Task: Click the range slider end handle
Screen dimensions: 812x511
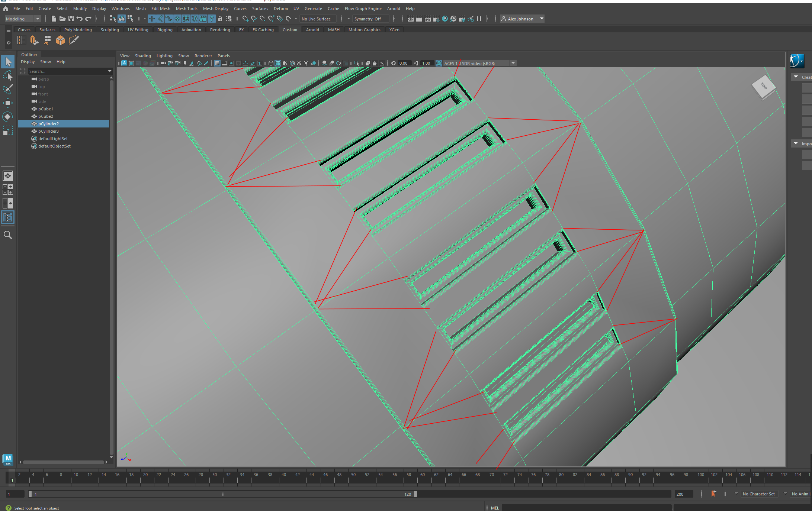Action: [415, 494]
